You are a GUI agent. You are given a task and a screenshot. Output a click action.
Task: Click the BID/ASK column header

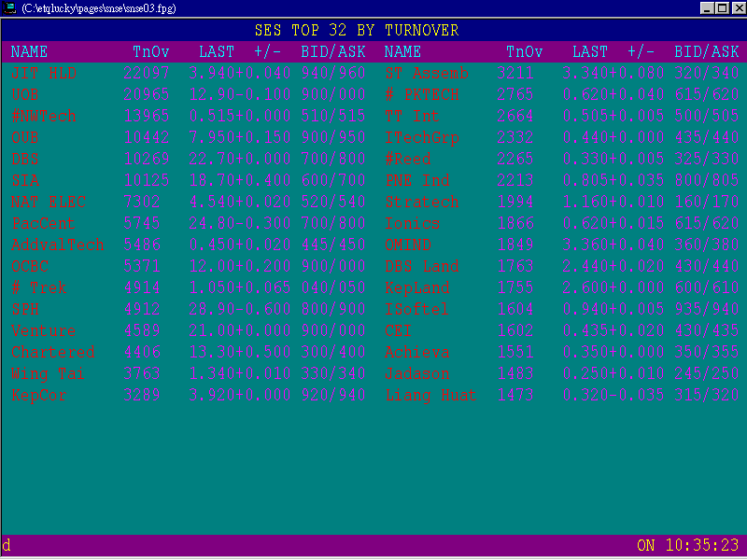pos(333,51)
